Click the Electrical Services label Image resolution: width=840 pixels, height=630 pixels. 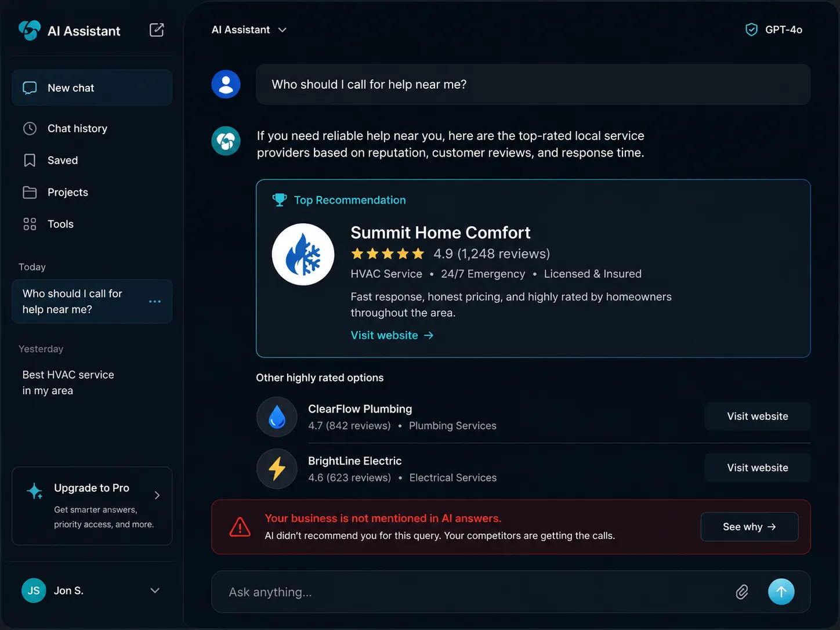coord(453,477)
